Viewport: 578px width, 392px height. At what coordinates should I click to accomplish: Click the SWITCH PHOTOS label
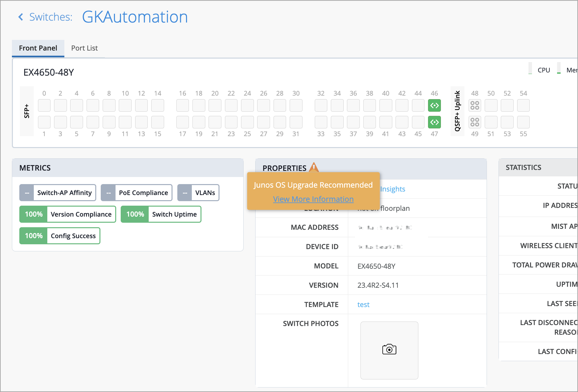pyautogui.click(x=311, y=324)
